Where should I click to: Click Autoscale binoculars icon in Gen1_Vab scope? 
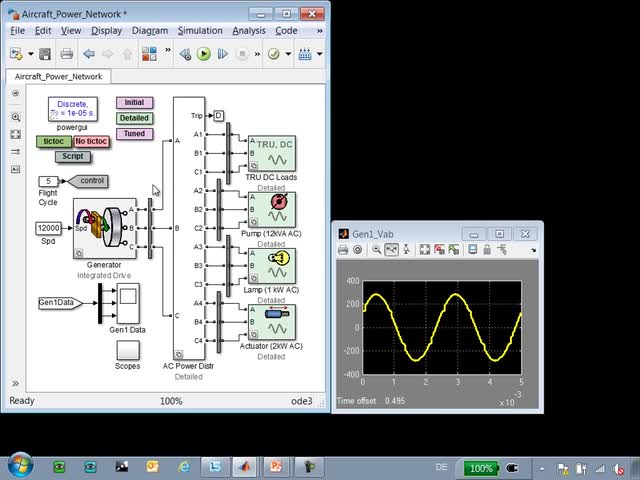[x=424, y=249]
